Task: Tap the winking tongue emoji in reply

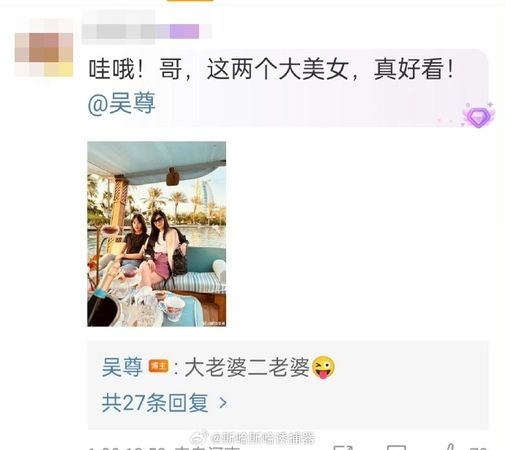Action: tap(323, 367)
